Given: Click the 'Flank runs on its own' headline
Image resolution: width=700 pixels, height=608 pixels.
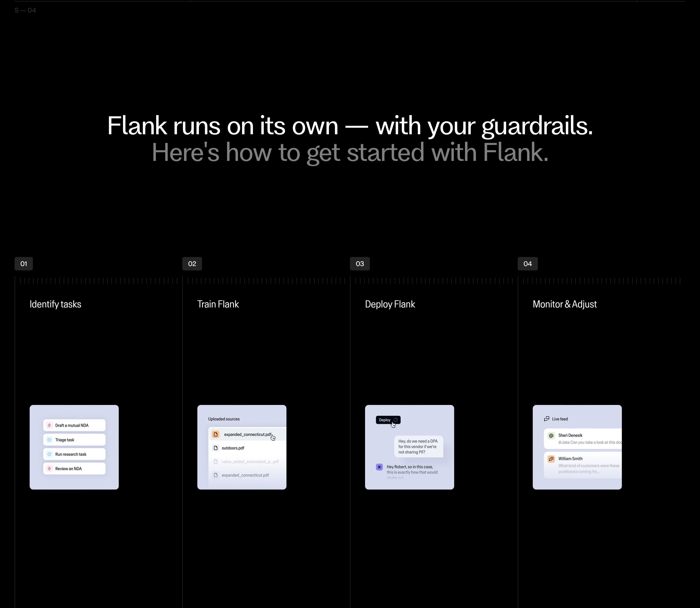Looking at the screenshot, I should tap(350, 126).
